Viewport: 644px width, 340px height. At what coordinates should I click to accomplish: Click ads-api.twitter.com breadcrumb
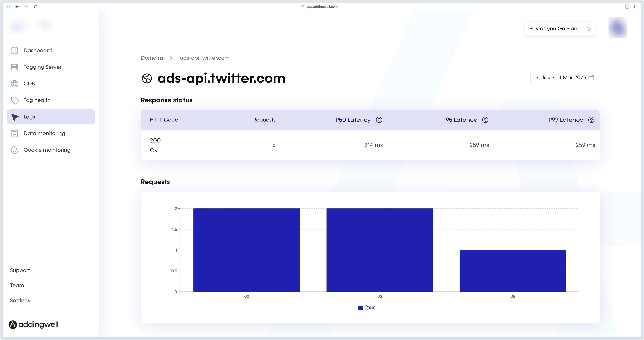pos(205,58)
